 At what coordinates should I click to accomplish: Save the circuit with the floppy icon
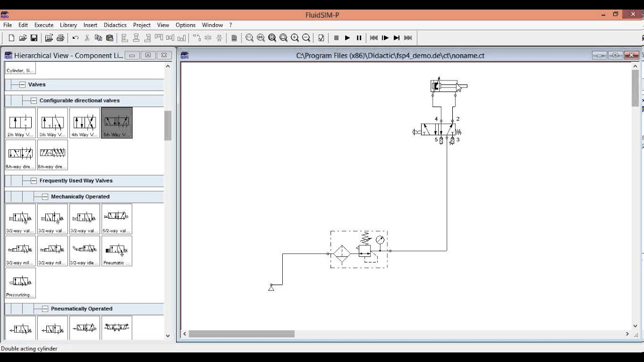tap(34, 38)
